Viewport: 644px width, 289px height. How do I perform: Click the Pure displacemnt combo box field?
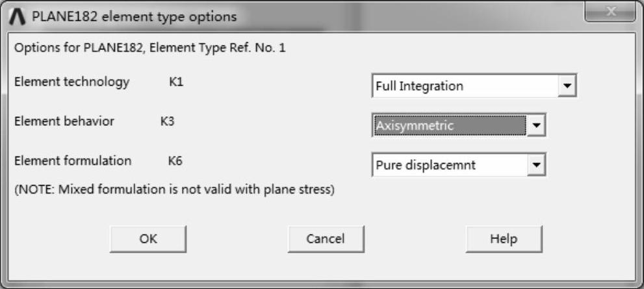pyautogui.click(x=449, y=165)
